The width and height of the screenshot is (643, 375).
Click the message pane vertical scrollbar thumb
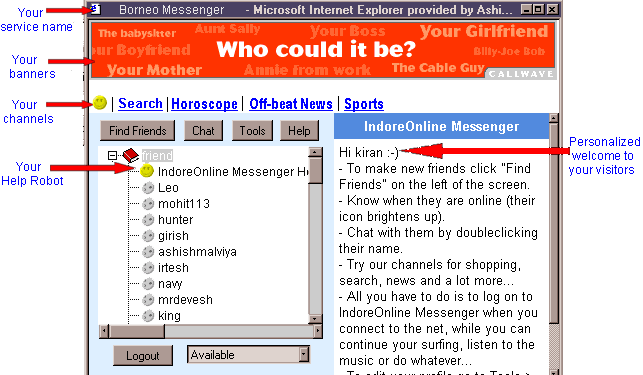coord(554,224)
